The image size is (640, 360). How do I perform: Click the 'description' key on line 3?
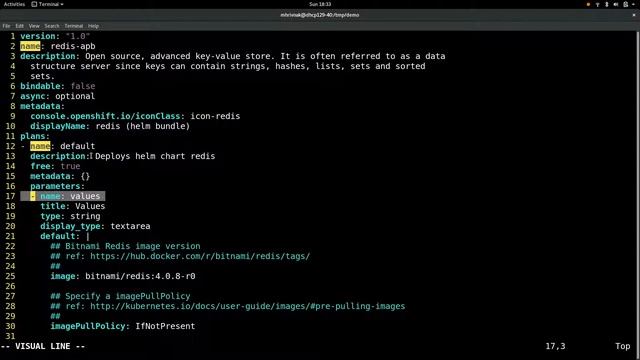click(x=48, y=56)
